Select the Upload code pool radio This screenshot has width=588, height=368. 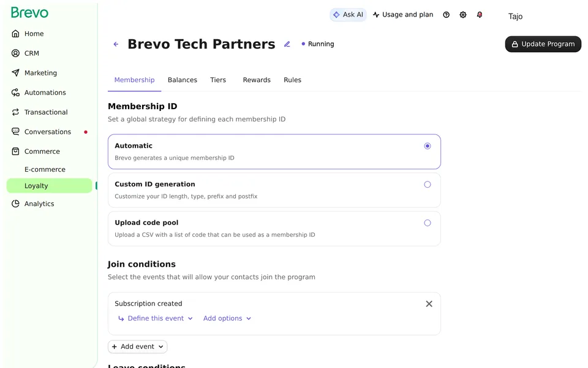pos(428,223)
